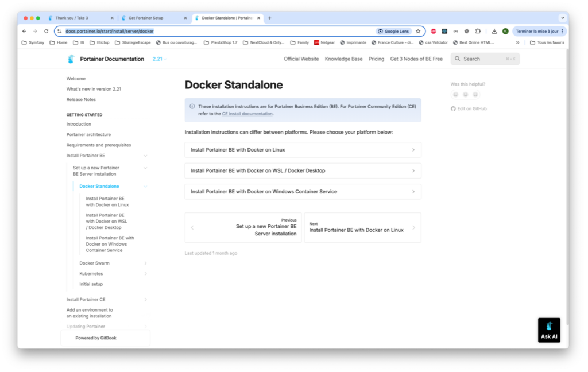
Task: Show more bookmarks with the double chevron
Action: 518,42
